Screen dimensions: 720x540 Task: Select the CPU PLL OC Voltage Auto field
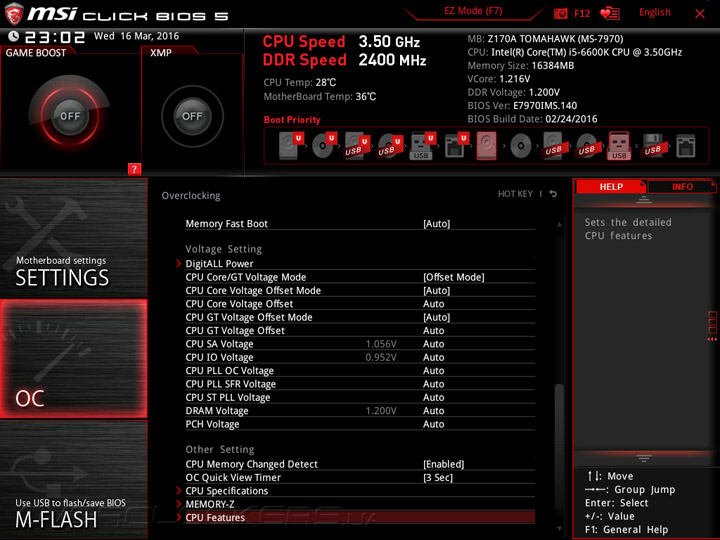click(x=433, y=370)
